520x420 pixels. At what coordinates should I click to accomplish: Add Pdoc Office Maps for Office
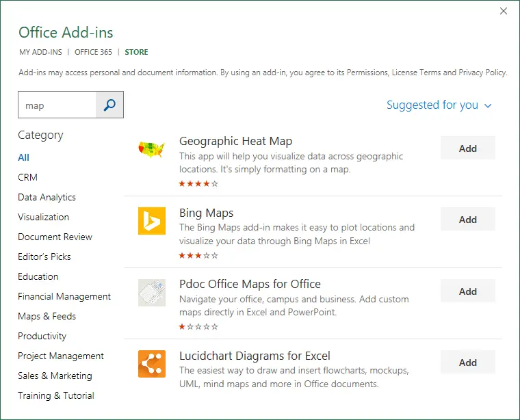pos(467,291)
